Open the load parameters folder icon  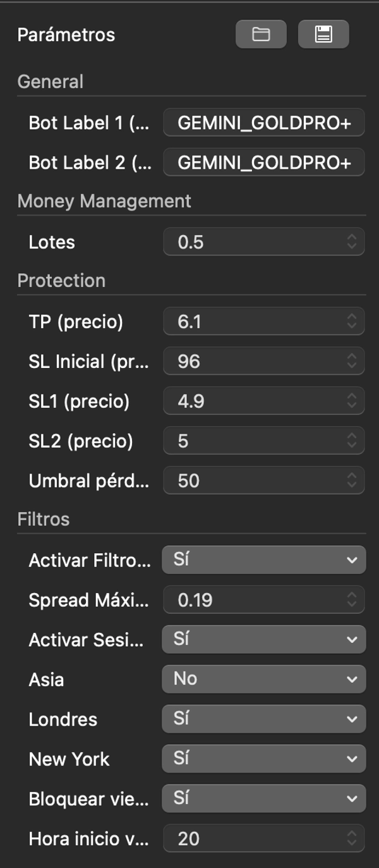click(261, 35)
